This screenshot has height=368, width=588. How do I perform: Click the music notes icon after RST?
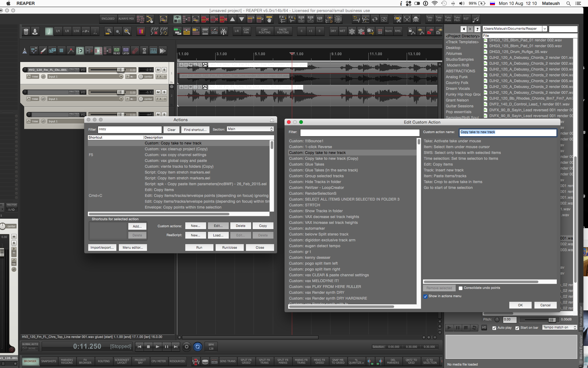pos(476,19)
